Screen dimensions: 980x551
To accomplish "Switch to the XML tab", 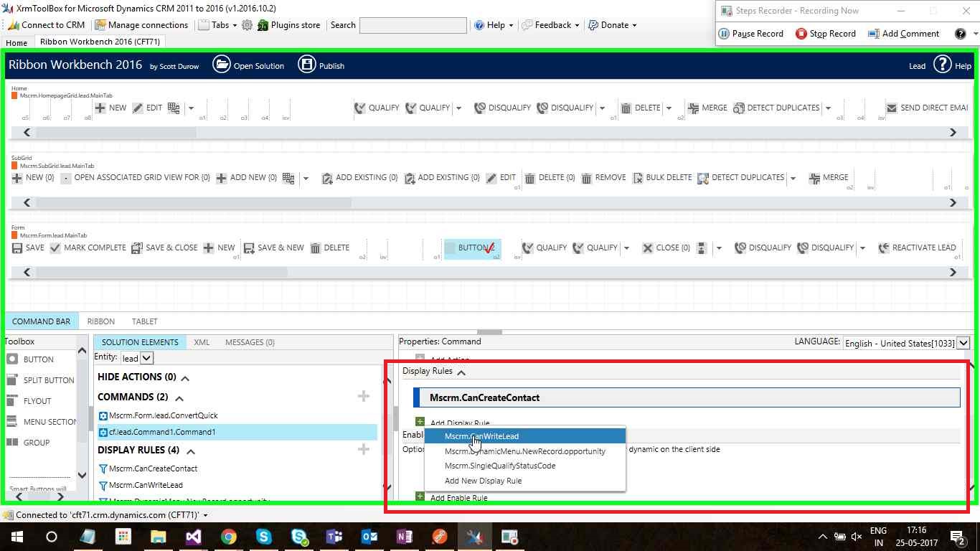I will [x=202, y=342].
